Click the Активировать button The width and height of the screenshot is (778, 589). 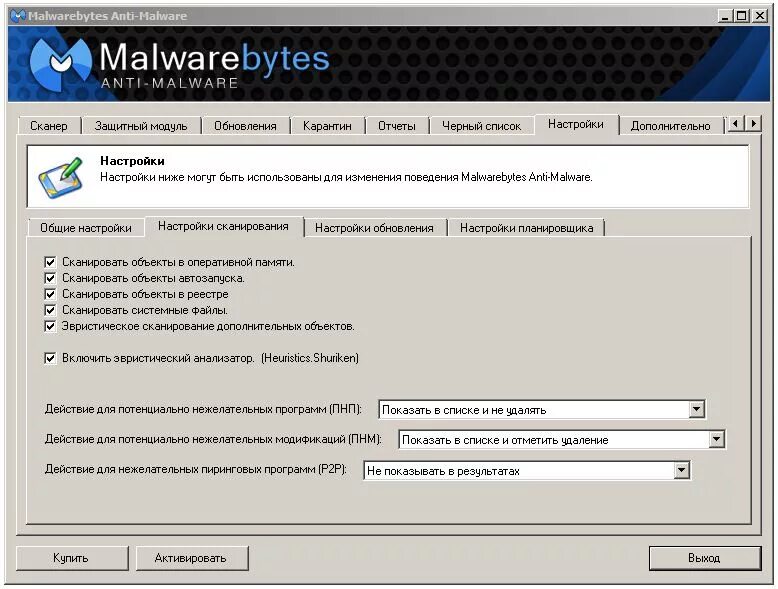click(191, 558)
